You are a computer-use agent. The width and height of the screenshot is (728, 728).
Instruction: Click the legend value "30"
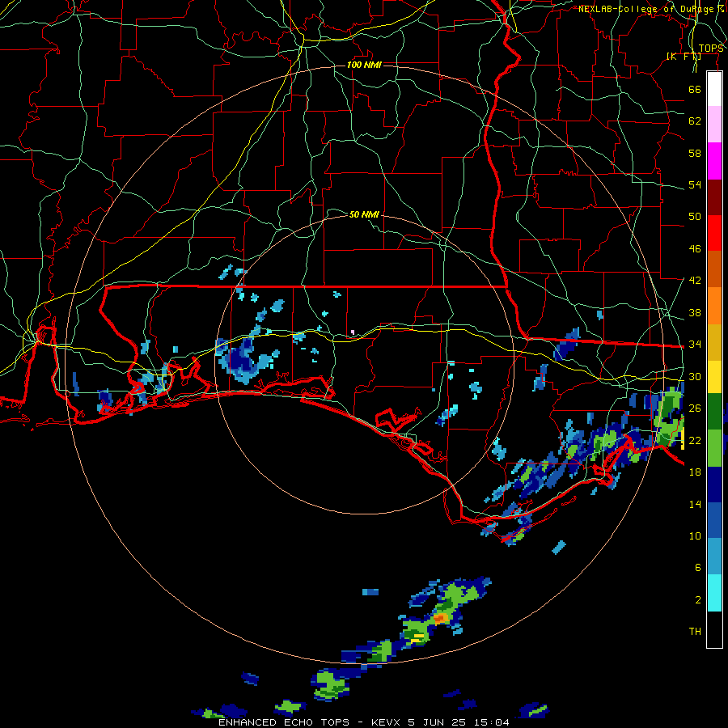tap(695, 376)
